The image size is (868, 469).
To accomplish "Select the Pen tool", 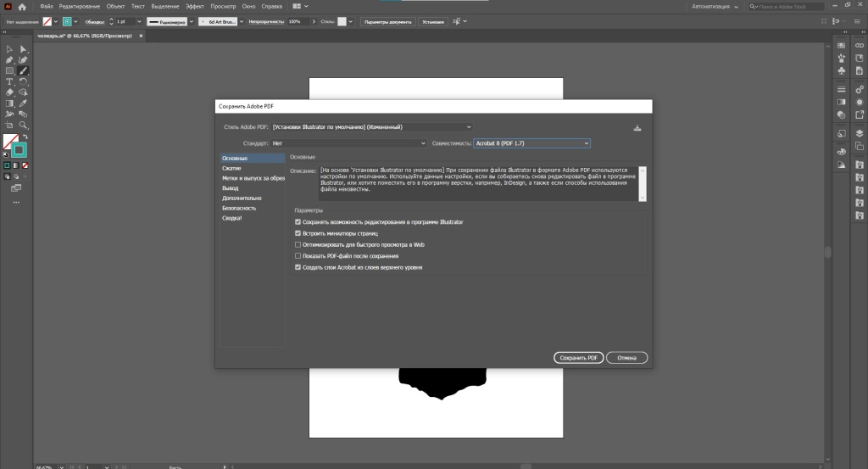I will (9, 60).
